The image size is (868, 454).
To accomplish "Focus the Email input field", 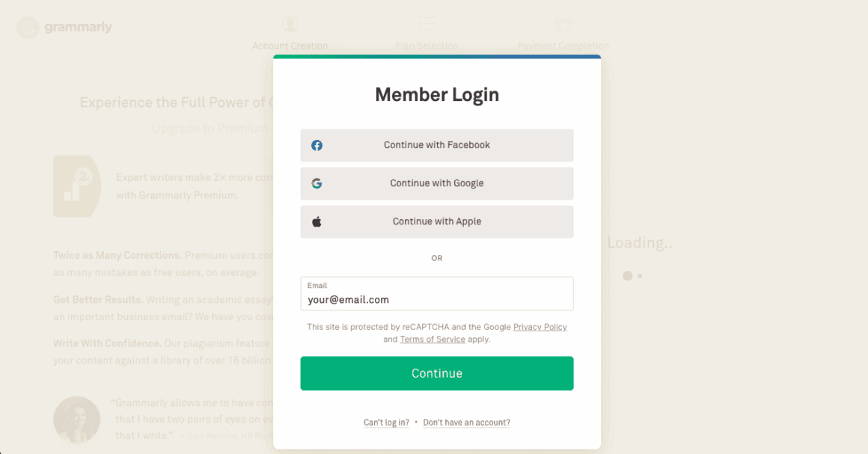I will point(437,299).
